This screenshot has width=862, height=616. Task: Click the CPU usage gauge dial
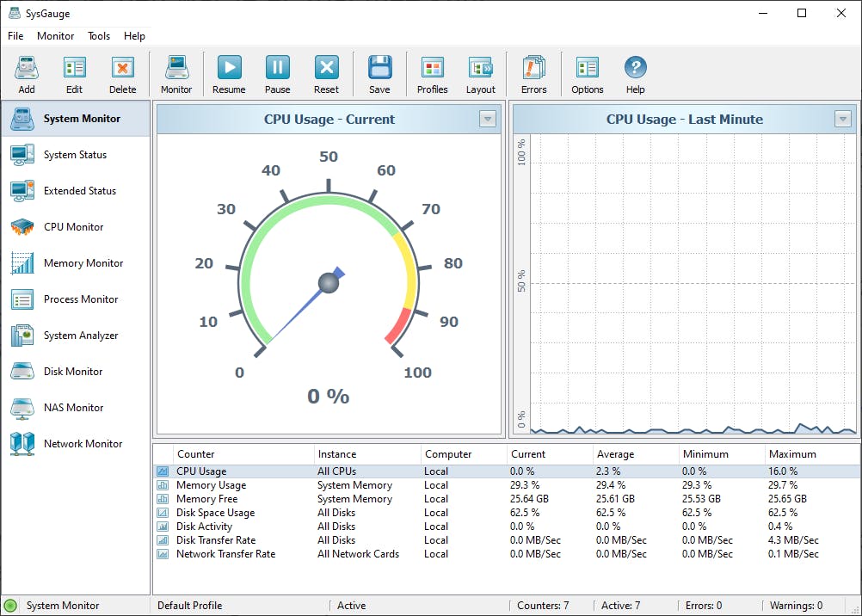328,282
